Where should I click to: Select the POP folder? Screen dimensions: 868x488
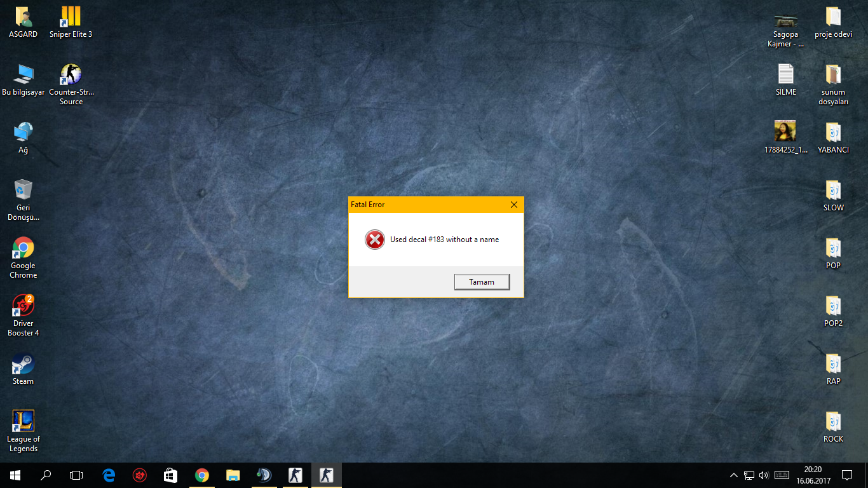tap(834, 254)
